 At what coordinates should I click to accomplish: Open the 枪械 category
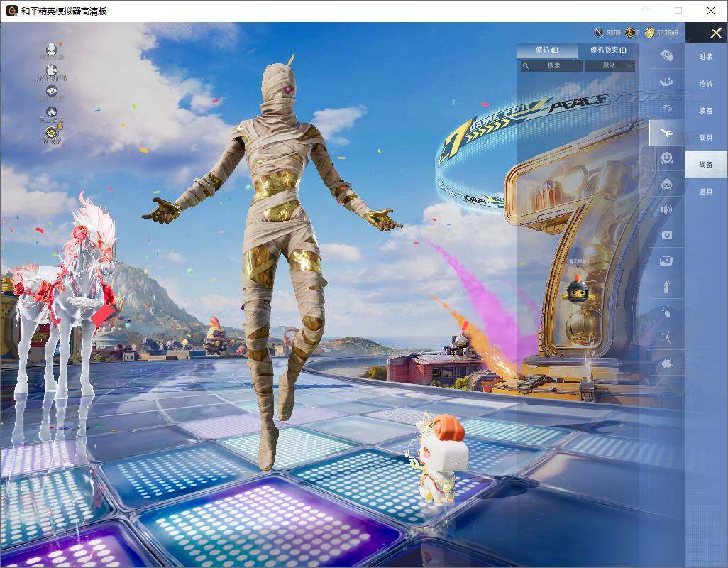click(706, 84)
